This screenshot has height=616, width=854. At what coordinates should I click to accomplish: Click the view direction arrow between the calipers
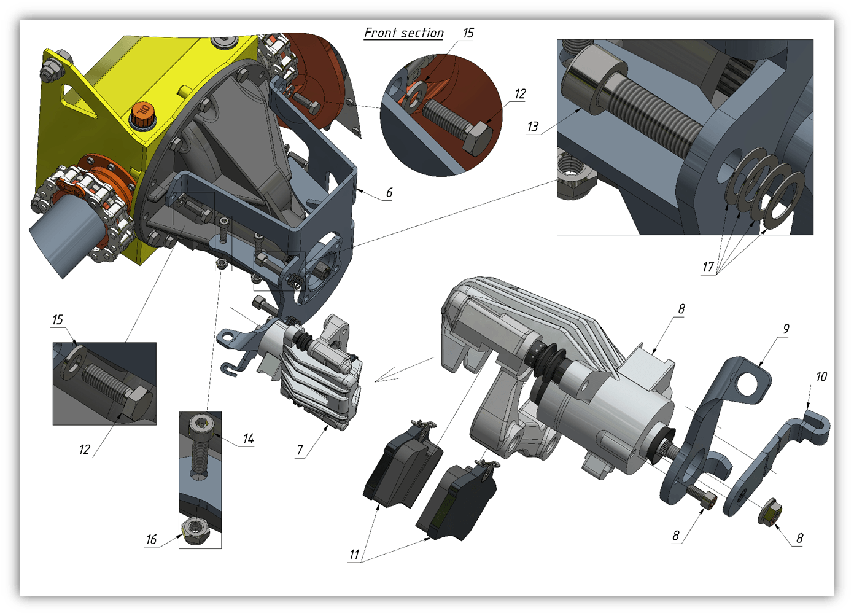[403, 370]
